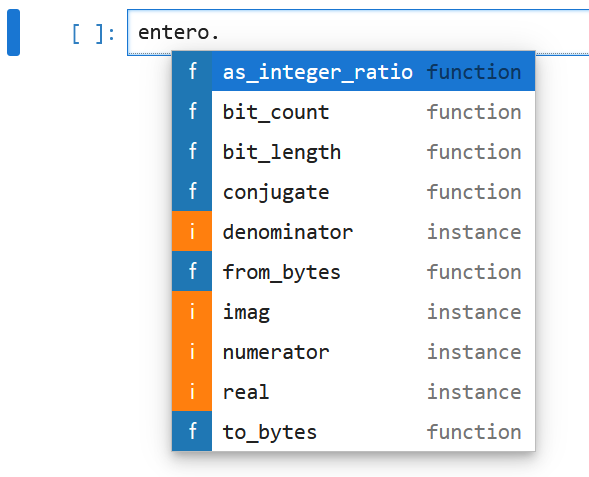Choose to_bytes completion suggestion
Viewport: 589px width, 477px height.
click(x=353, y=431)
